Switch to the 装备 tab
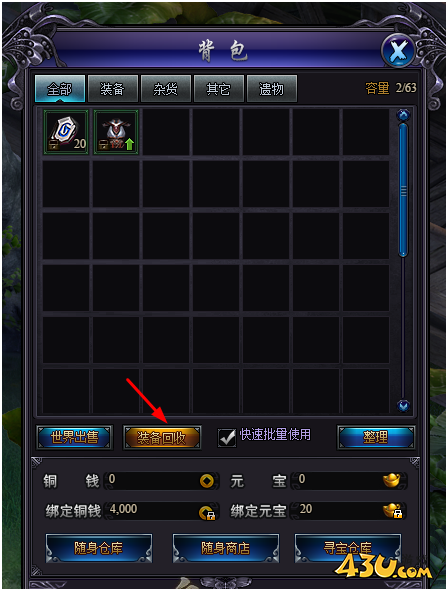 tap(113, 89)
